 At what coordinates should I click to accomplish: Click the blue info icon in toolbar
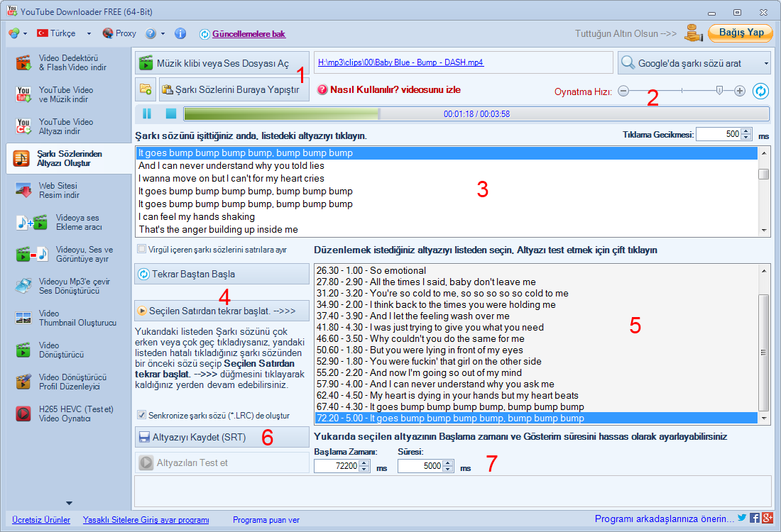[180, 33]
